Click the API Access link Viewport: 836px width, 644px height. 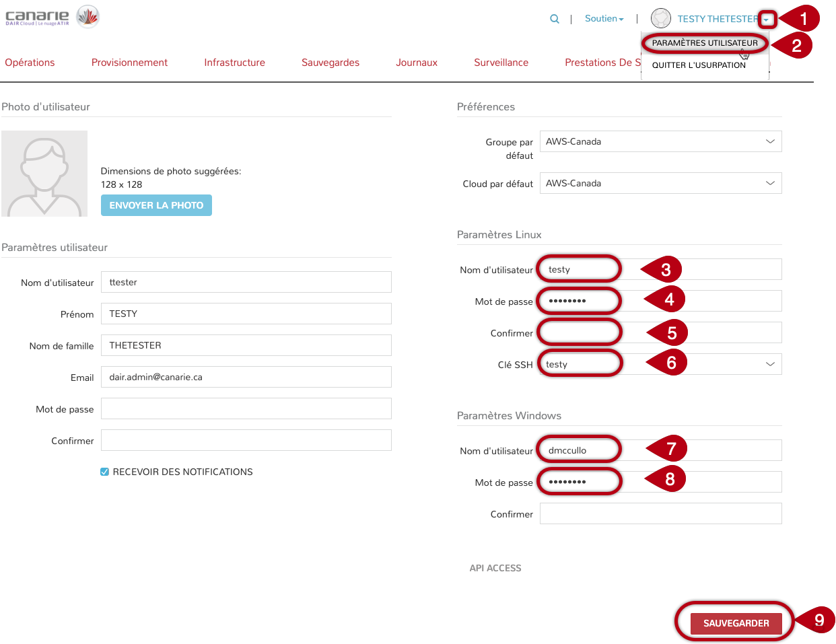495,568
